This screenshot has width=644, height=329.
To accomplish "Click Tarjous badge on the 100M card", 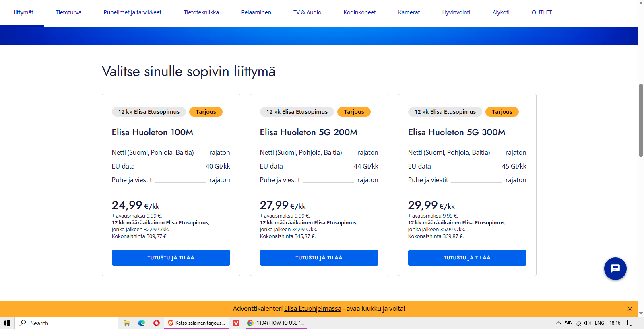I will [x=206, y=112].
